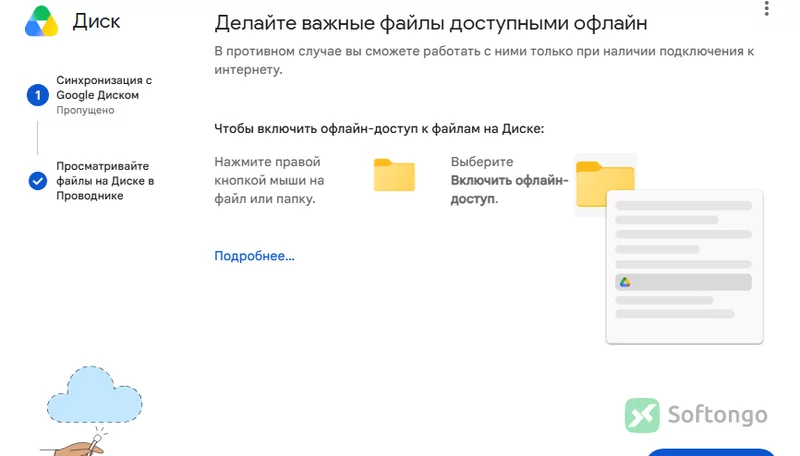Select 'Просматривайте файлы на Диске в Проводнике' step
This screenshot has width=800, height=456.
tap(105, 181)
